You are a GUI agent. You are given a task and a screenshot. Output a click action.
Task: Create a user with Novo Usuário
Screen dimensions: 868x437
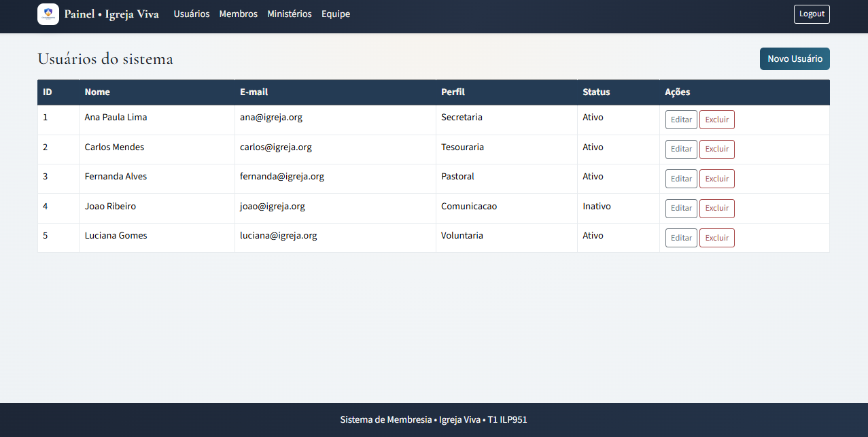click(x=795, y=59)
